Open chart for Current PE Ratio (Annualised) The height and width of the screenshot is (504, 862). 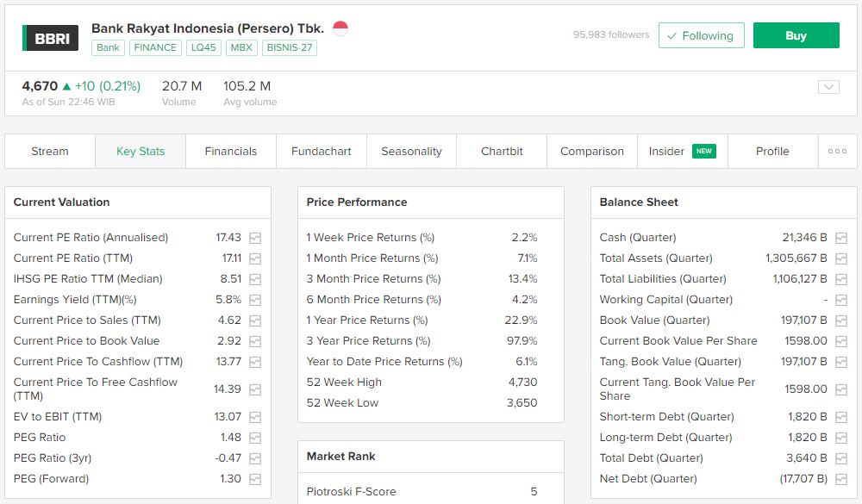(255, 238)
